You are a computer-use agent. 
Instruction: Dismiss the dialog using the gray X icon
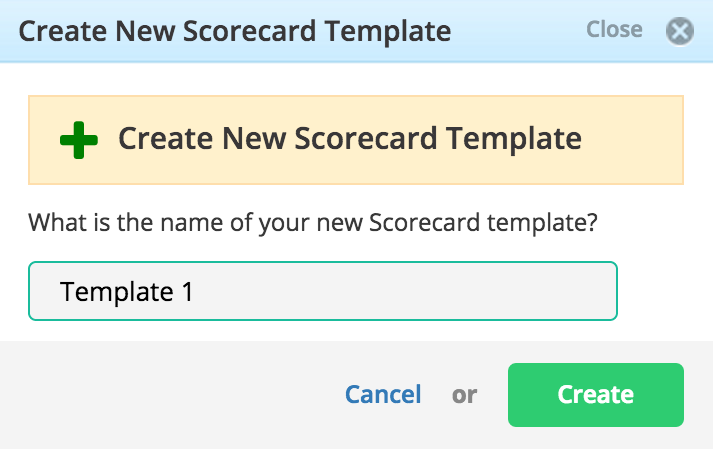[680, 31]
